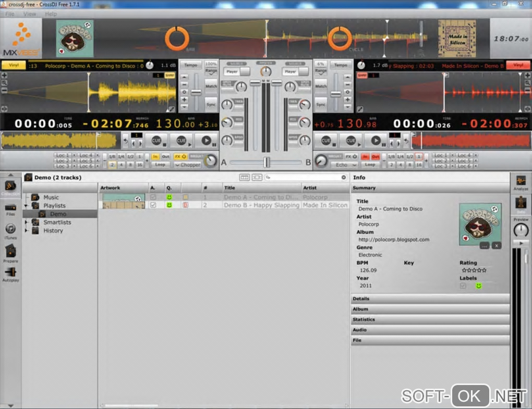
Task: Click deck A Sync button
Action: [211, 104]
